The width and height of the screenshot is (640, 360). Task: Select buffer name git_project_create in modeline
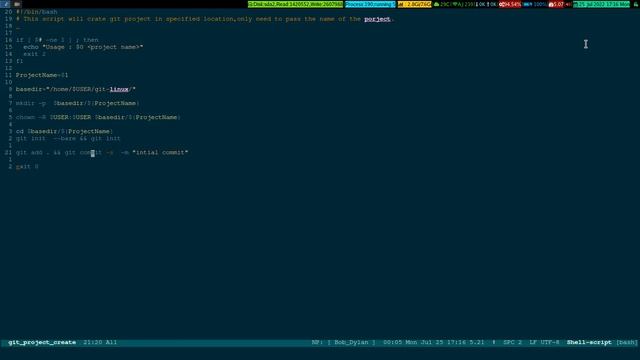click(42, 342)
